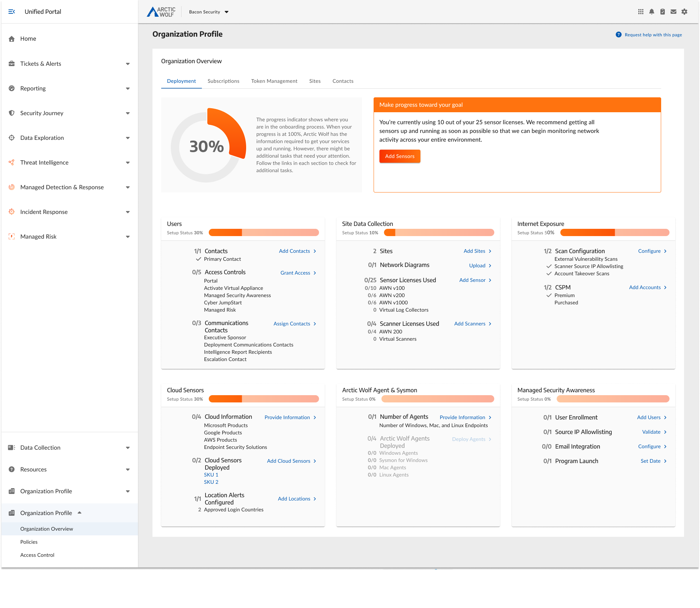
Task: Click the 30% circular progress indicator
Action: (x=208, y=146)
